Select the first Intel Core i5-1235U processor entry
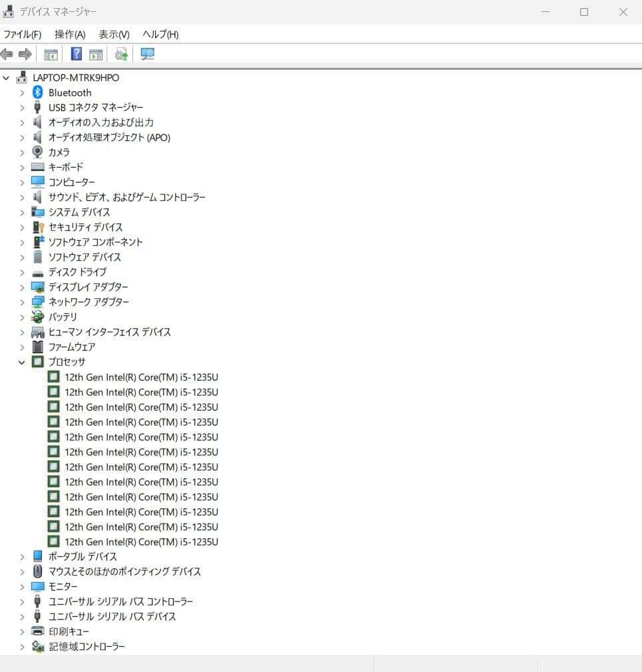 tap(140, 377)
